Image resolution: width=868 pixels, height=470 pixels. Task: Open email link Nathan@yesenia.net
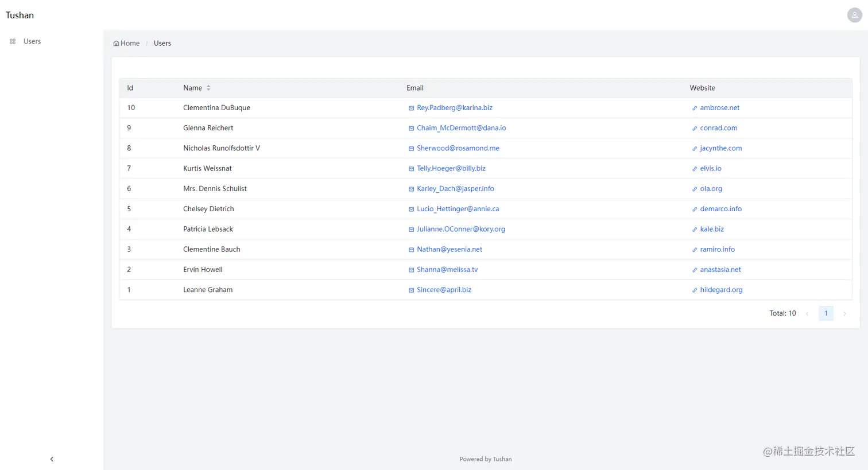coord(449,249)
